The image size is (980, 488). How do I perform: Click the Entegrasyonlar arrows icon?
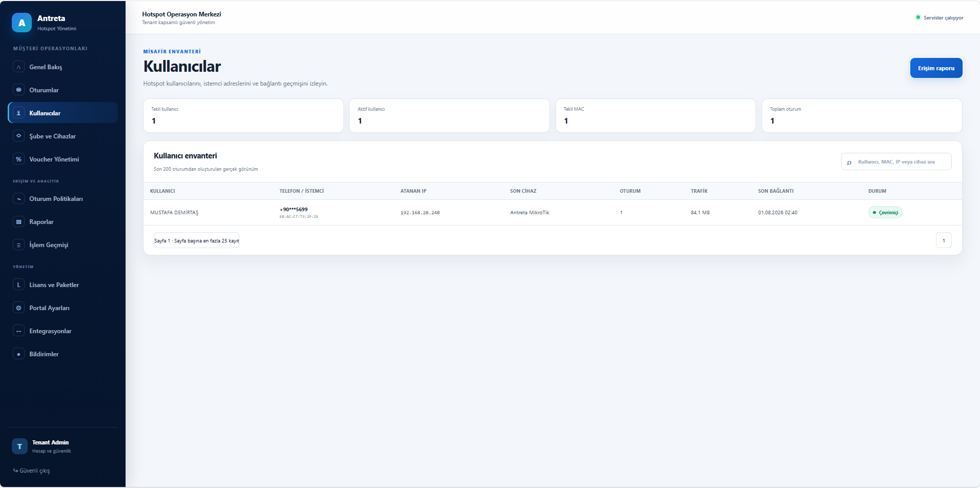18,331
